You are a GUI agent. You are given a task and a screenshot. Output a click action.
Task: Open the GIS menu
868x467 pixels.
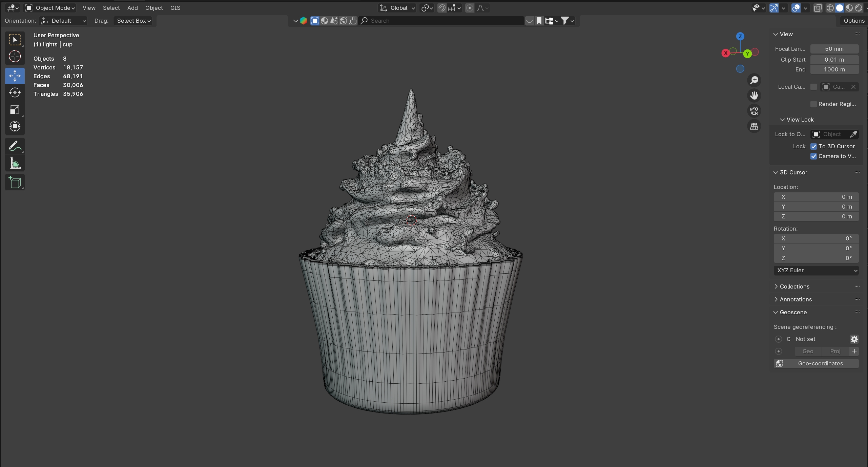tap(175, 8)
